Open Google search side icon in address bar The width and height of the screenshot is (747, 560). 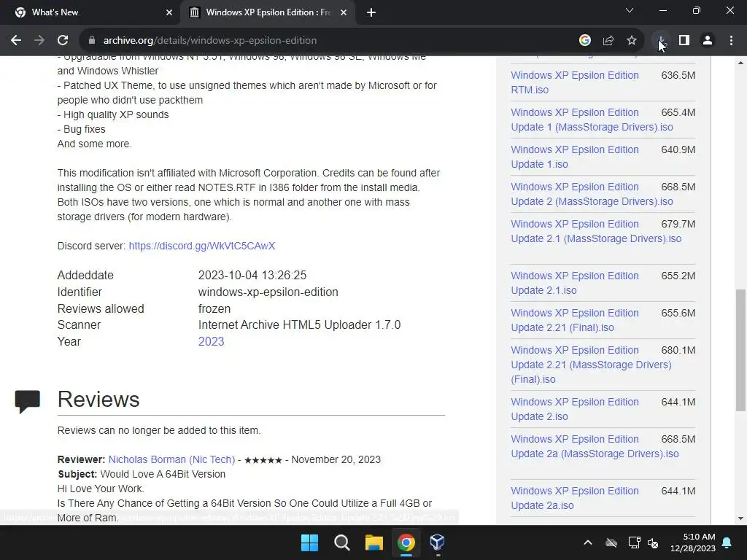click(585, 41)
